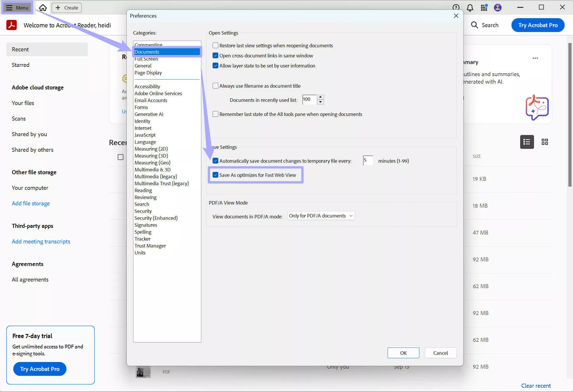This screenshot has width=573, height=392.
Task: Select General in the Categories list
Action: pos(143,65)
